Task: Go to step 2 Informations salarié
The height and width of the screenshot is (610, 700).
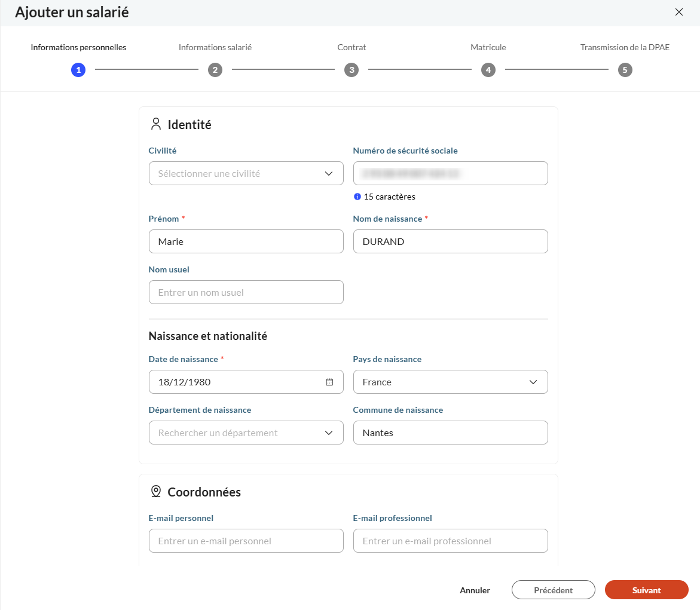Action: (x=215, y=70)
